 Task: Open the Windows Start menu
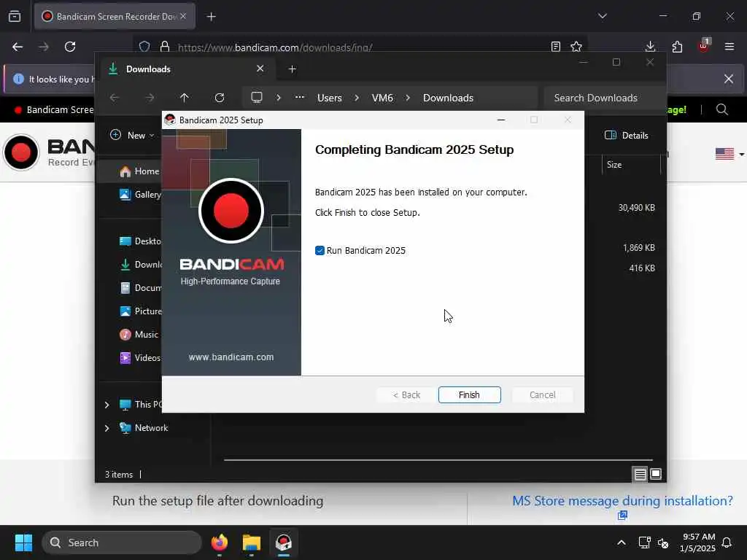[23, 542]
